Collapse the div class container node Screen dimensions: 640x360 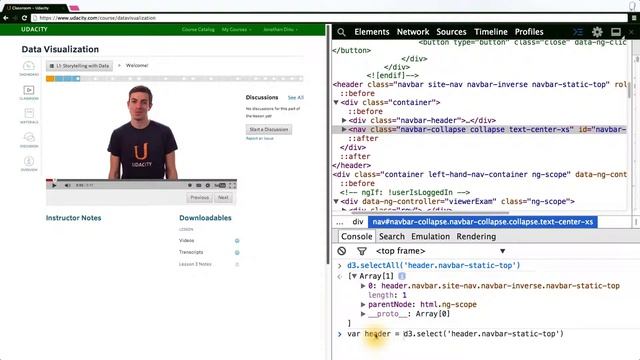(336, 102)
